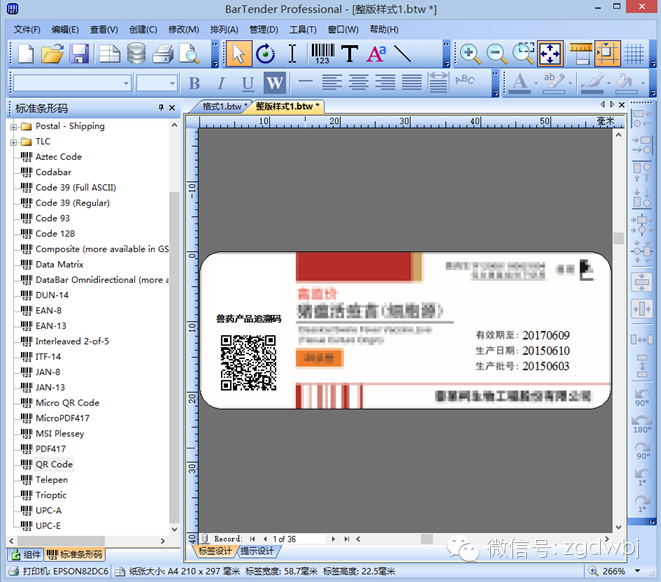Go to first record button
Viewport: 661px width, 582px height.
(252, 539)
